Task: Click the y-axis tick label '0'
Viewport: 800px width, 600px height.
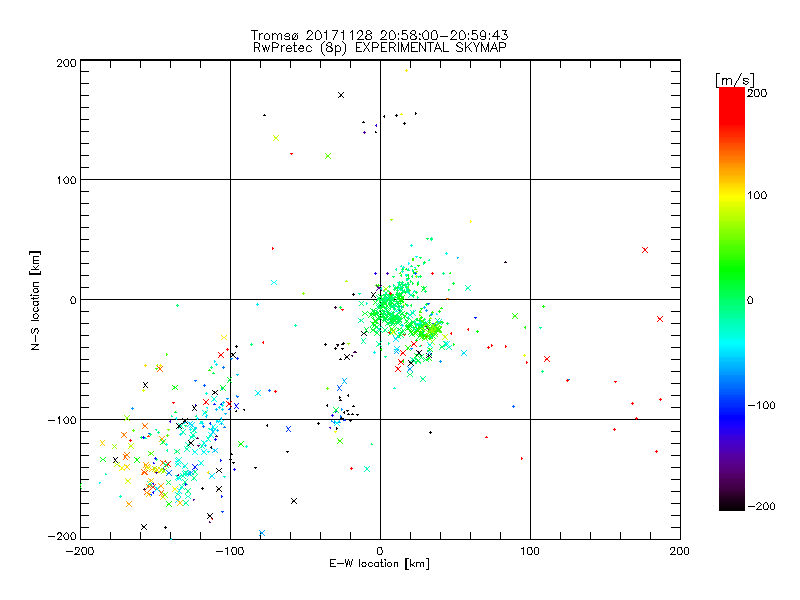Action: point(73,300)
